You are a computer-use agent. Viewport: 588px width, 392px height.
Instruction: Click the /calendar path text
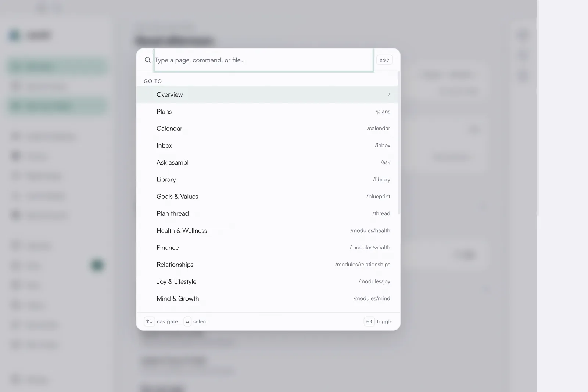pos(379,128)
